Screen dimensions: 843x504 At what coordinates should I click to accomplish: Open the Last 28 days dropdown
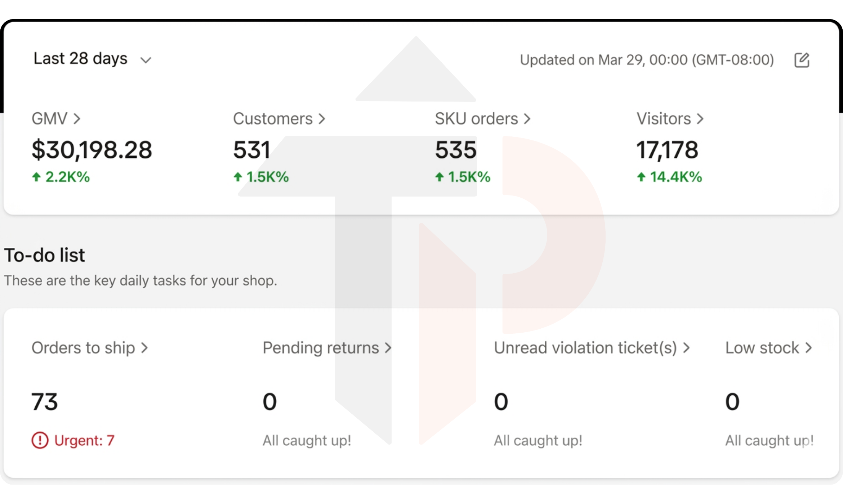click(x=80, y=59)
